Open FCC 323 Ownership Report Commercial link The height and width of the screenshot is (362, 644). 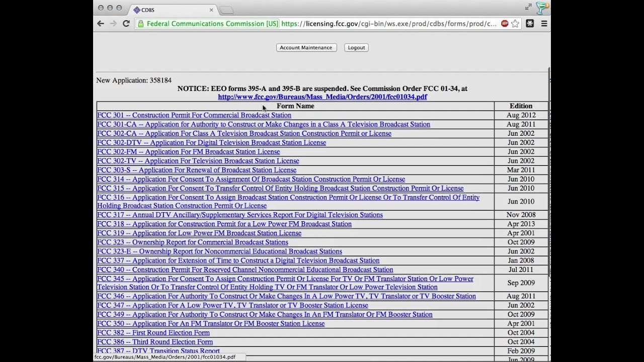(193, 242)
